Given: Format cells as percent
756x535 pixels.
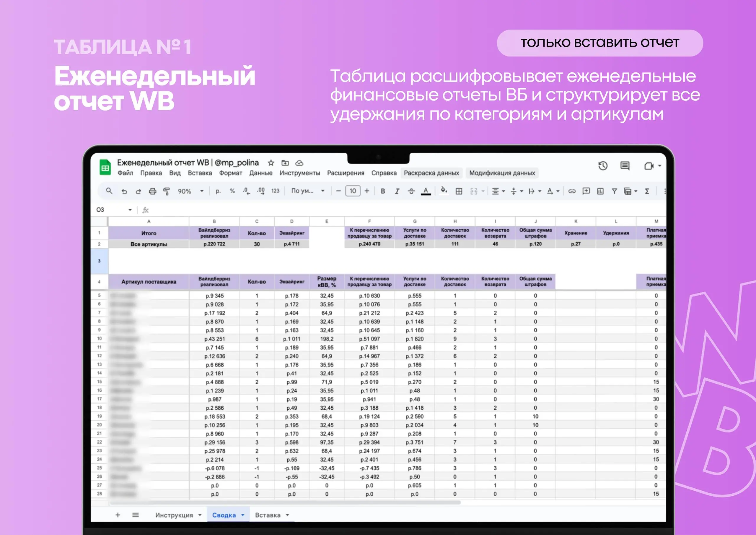Looking at the screenshot, I should (232, 191).
